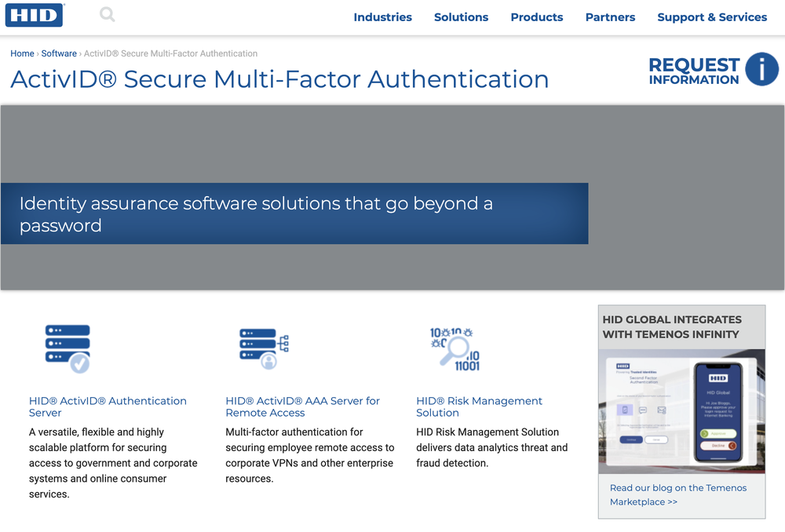Click the current page breadcrumb text
This screenshot has width=785, height=532.
(x=170, y=53)
